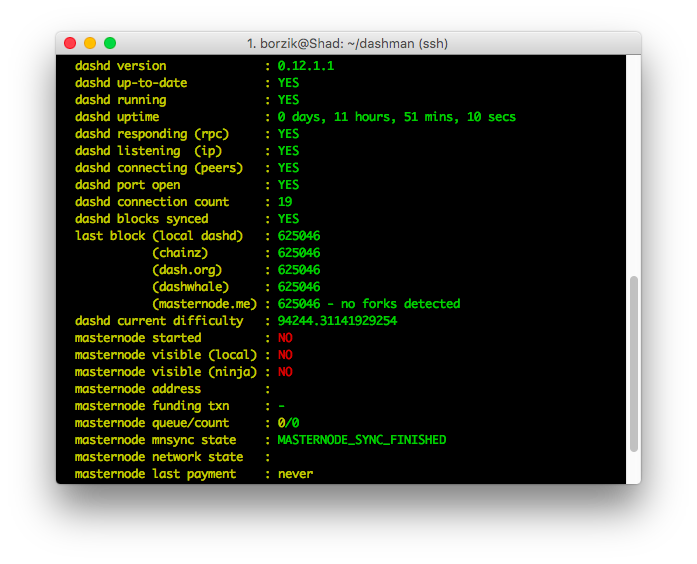
Task: Click the 'dashd blocks synced' label
Action: pyautogui.click(x=141, y=219)
